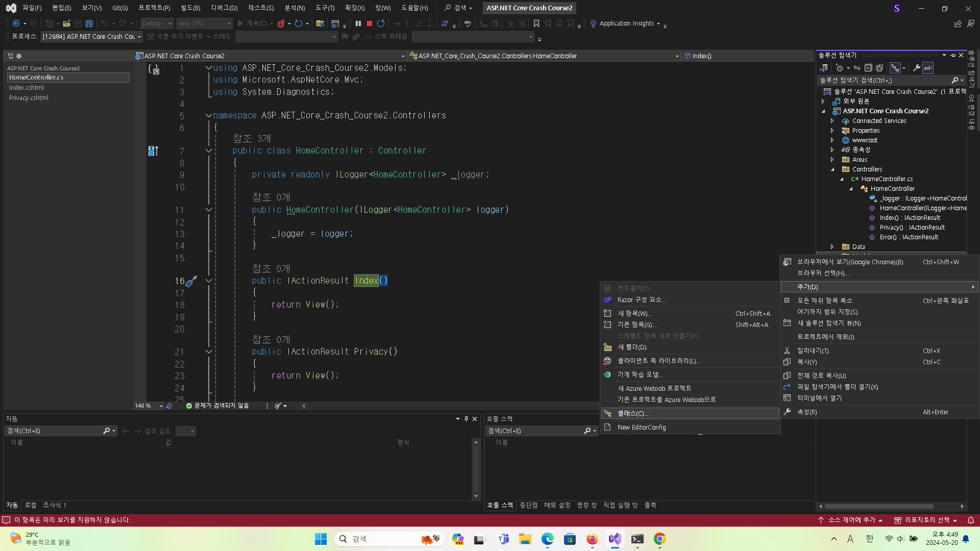Open the 디버그(D) menu
This screenshot has height=551, width=980.
[224, 8]
